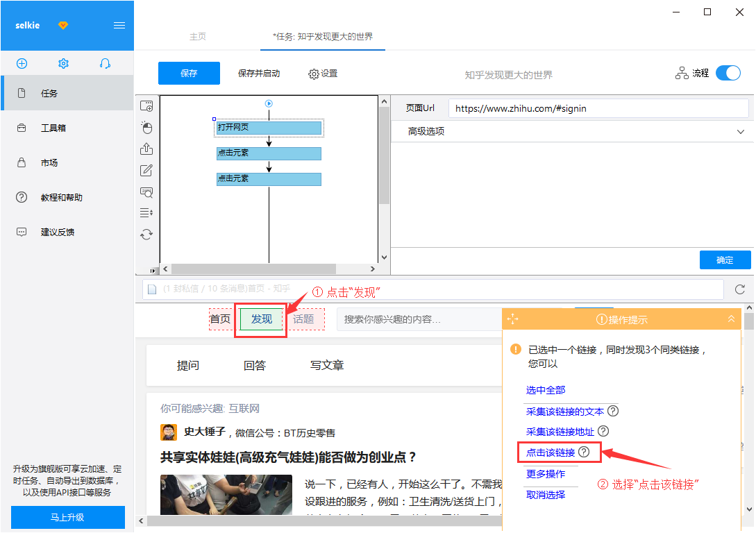Image resolution: width=756 pixels, height=533 pixels.
Task: Collapse the 操作提示 panel
Action: pos(732,319)
